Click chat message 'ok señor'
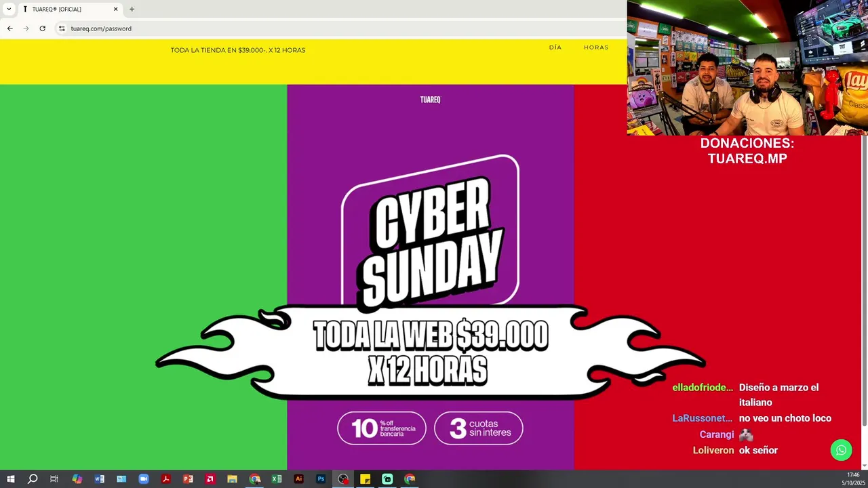 tap(758, 450)
